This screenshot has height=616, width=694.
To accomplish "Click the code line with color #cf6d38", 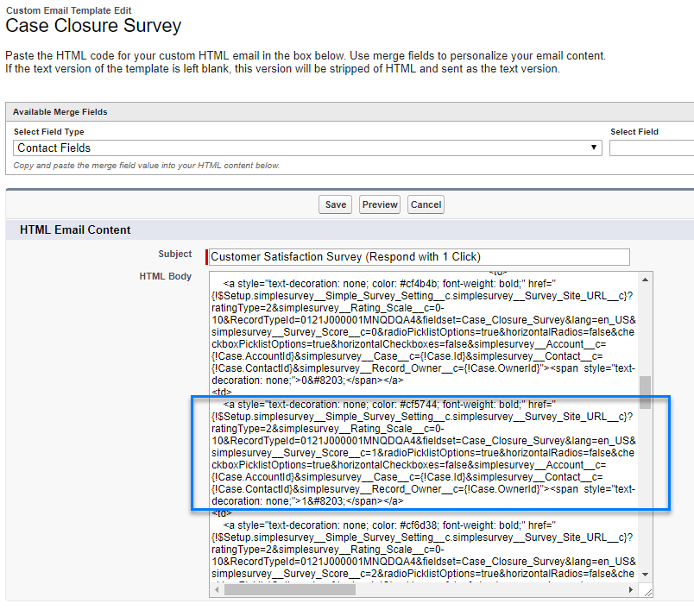I will (x=389, y=525).
